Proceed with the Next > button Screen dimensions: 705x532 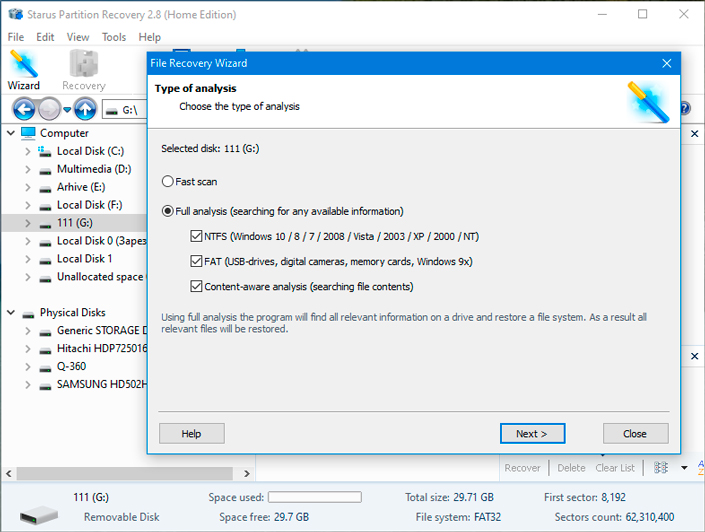point(532,434)
